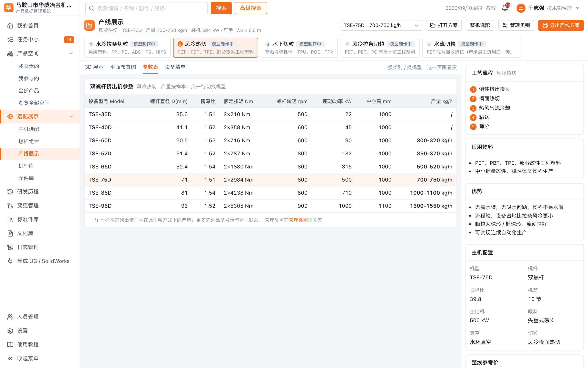Switch to the 3D 展示 tab
Image resolution: width=588 pixels, height=368 pixels.
pos(94,67)
